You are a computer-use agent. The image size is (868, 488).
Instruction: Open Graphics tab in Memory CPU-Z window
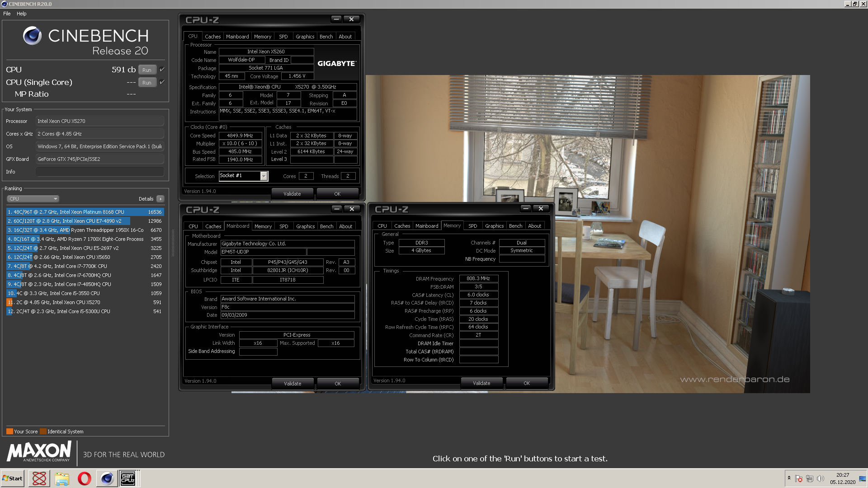[495, 226]
